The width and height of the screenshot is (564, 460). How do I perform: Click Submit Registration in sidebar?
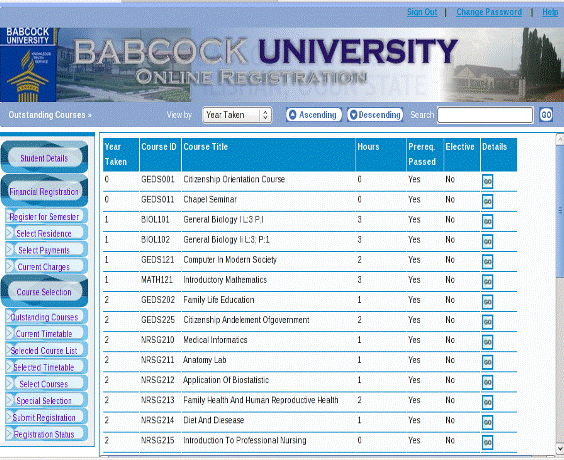pos(46,417)
